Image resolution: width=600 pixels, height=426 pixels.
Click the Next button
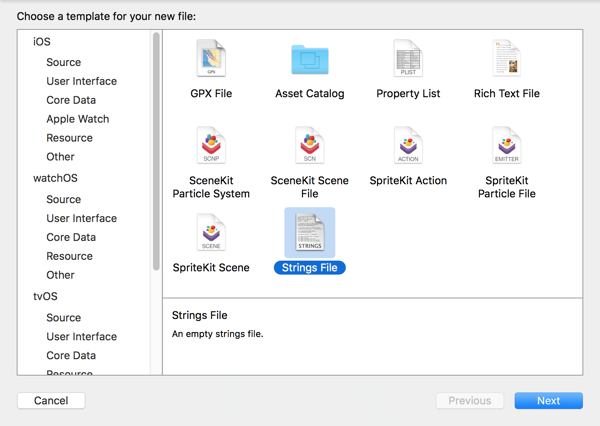548,400
